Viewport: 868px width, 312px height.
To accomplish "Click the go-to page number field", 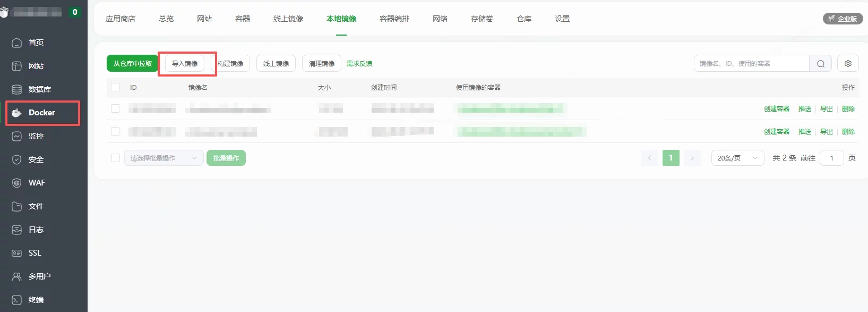I will click(x=832, y=158).
